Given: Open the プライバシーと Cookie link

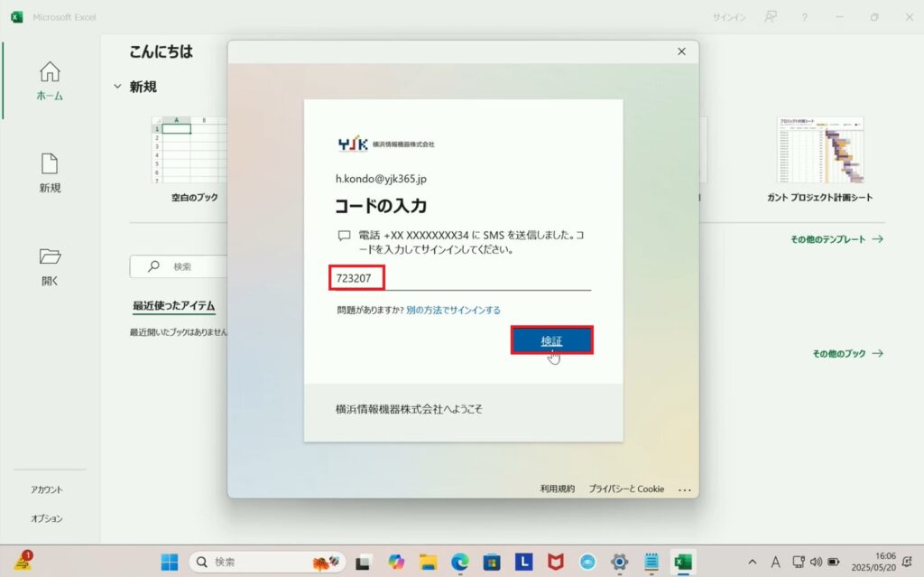Looking at the screenshot, I should pyautogui.click(x=626, y=489).
